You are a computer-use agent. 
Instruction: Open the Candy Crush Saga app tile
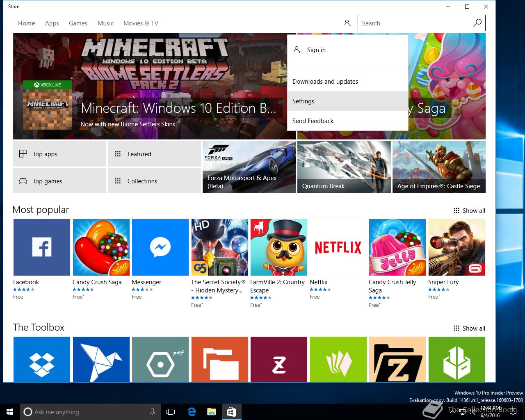click(101, 247)
